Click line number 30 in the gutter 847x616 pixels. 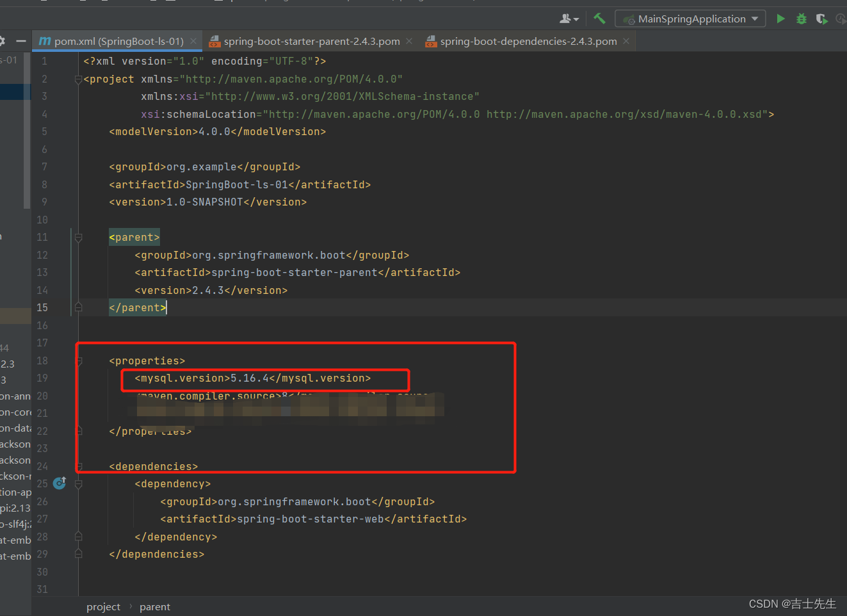tap(42, 572)
